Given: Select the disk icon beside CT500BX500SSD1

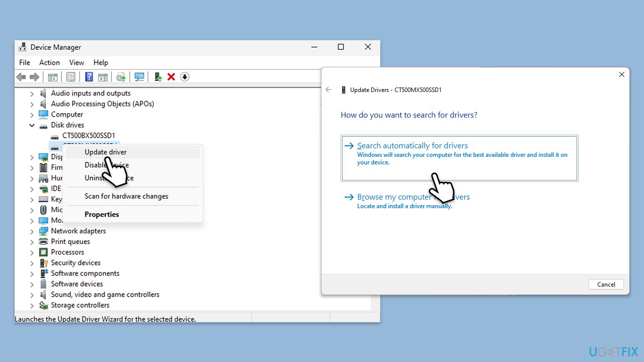Looking at the screenshot, I should coord(55,136).
